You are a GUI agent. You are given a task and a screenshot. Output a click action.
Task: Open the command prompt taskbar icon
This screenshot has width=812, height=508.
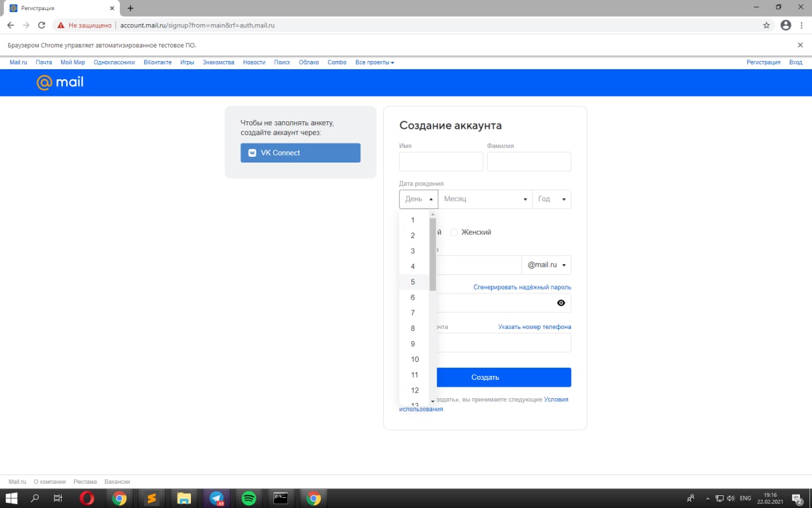pyautogui.click(x=281, y=498)
